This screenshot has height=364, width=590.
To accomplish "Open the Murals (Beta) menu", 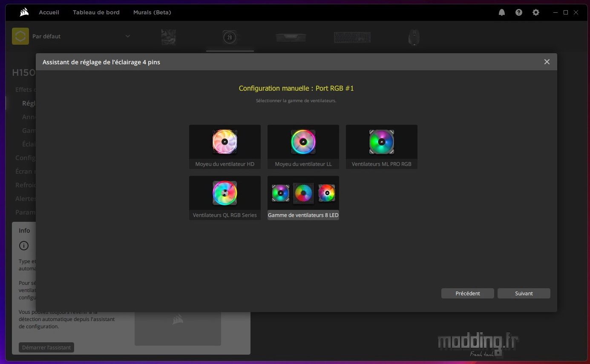I will tap(152, 12).
